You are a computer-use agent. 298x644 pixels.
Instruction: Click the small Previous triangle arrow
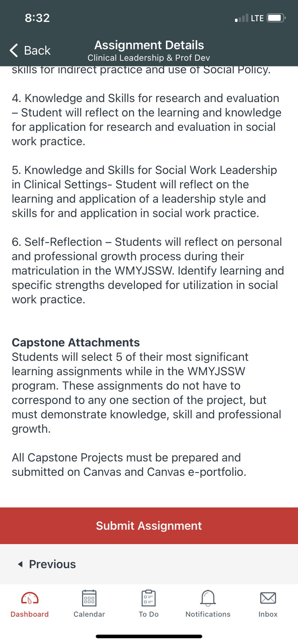click(21, 564)
